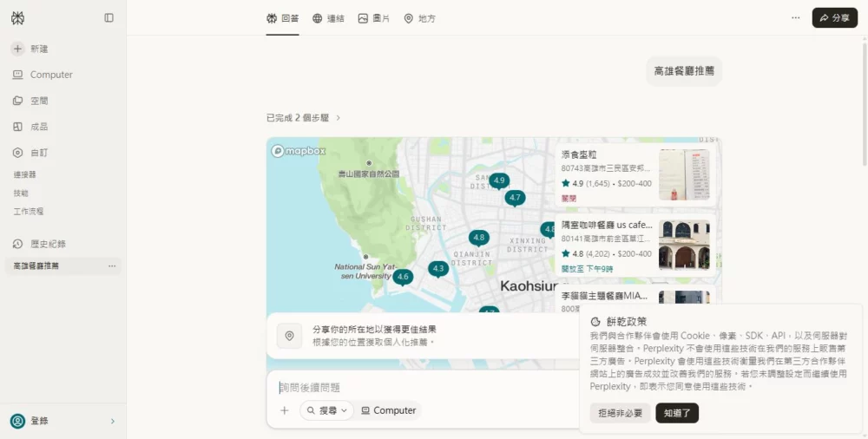Click the 分享 button
The image size is (868, 439).
(835, 17)
